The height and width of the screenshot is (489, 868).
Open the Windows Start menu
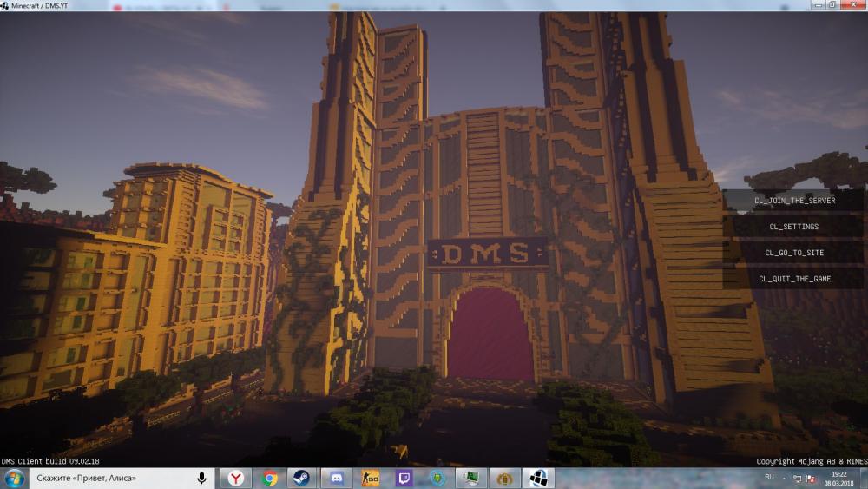tap(14, 479)
